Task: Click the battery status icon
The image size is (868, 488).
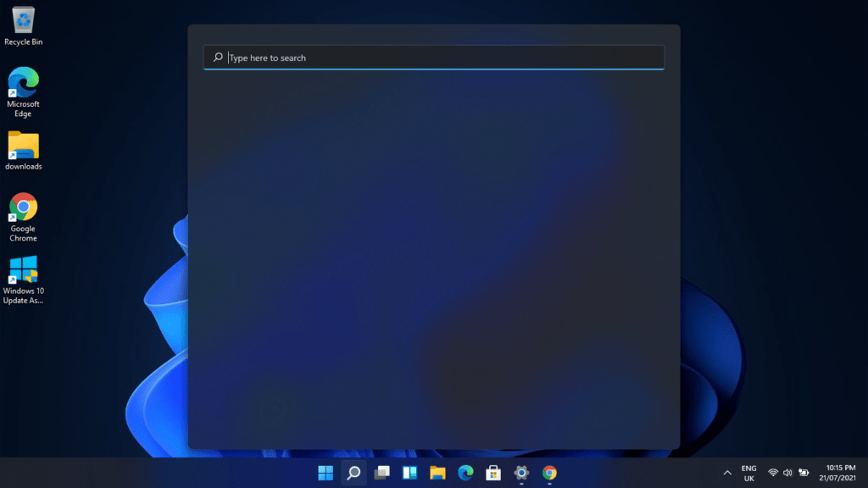Action: (804, 473)
